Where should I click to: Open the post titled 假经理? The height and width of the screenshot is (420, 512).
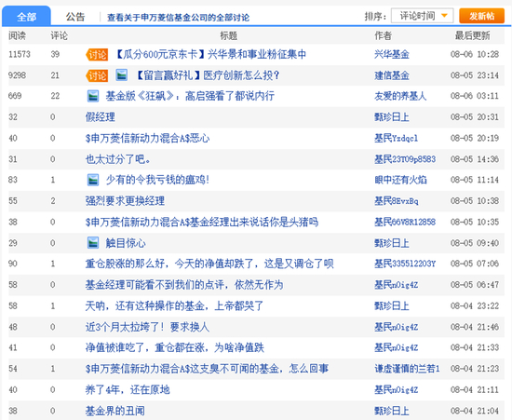(101, 117)
